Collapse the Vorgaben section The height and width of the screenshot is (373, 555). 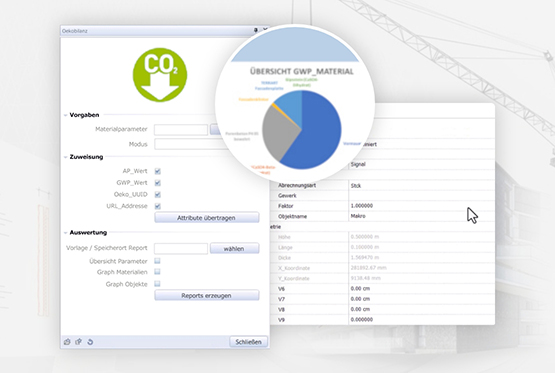click(x=65, y=115)
